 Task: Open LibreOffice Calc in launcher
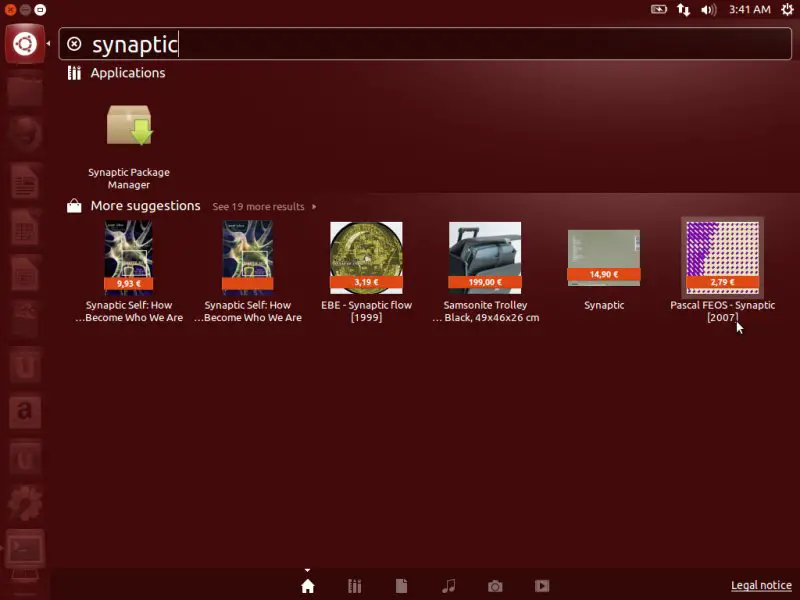tap(24, 227)
